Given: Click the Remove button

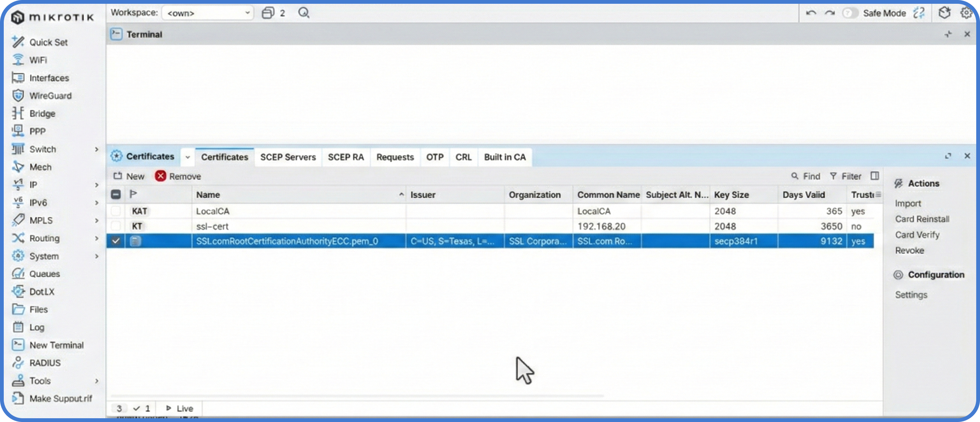Looking at the screenshot, I should [178, 176].
